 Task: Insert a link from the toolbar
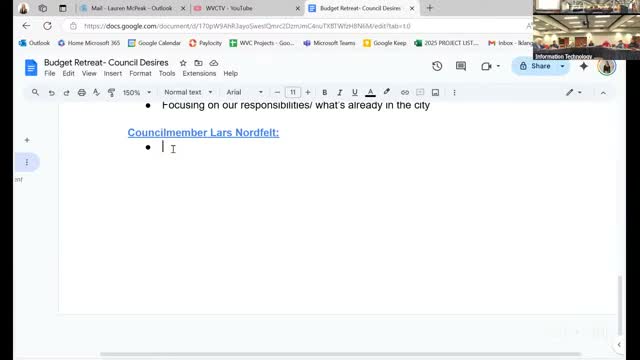point(404,93)
